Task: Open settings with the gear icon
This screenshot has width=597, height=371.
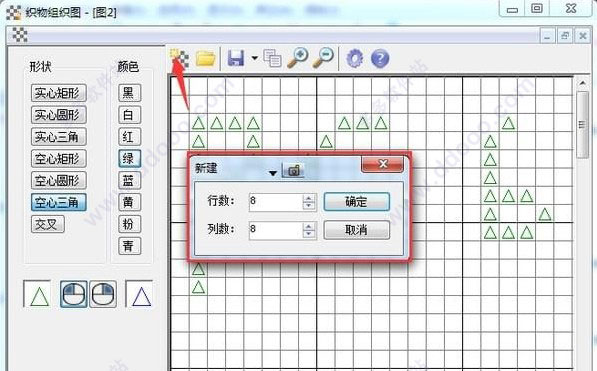Action: tap(354, 59)
